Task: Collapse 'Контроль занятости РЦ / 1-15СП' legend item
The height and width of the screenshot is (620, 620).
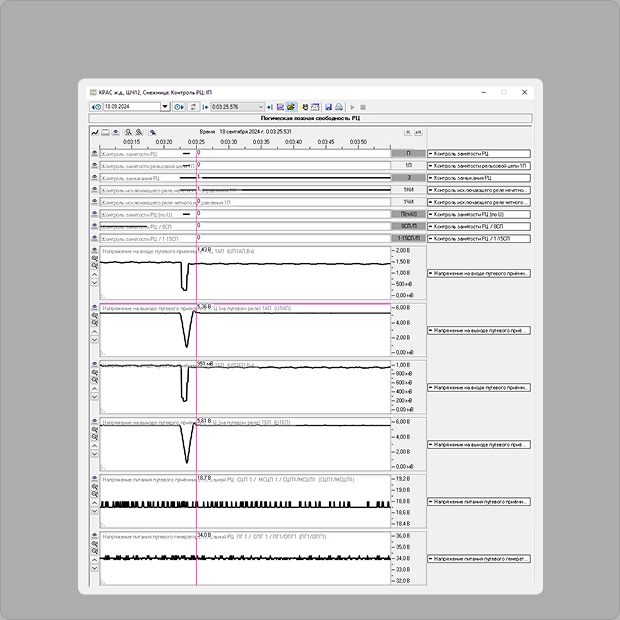Action: 431,238
